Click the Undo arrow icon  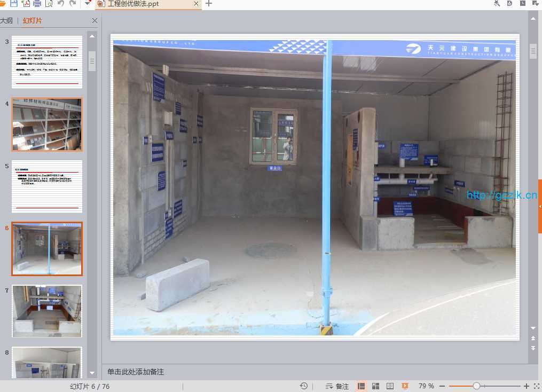tap(60, 3)
